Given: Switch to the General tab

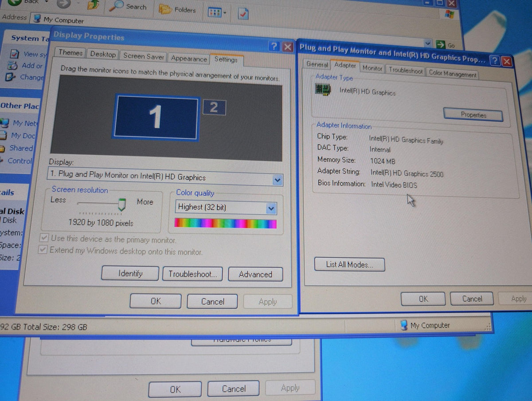Looking at the screenshot, I should click(317, 65).
